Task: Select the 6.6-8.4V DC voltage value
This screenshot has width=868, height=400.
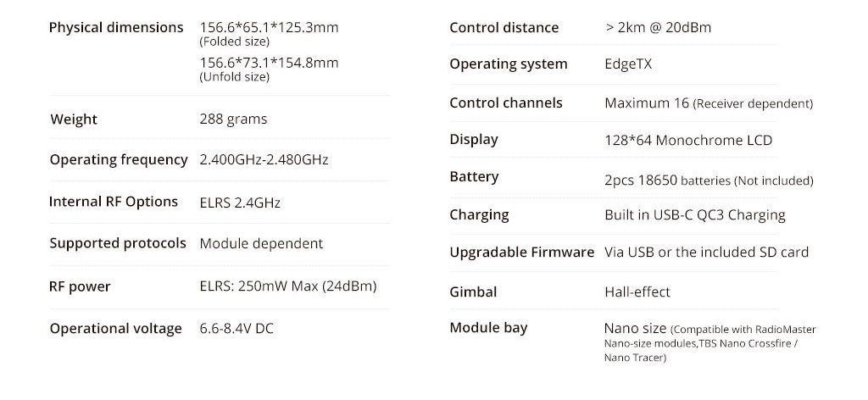Action: coord(236,329)
